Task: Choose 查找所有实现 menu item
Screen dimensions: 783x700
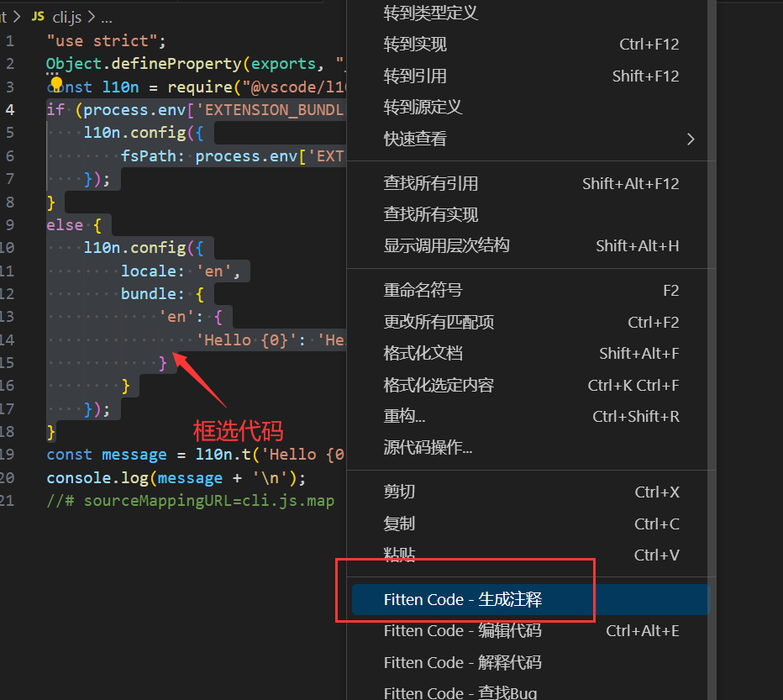Action: tap(531, 214)
